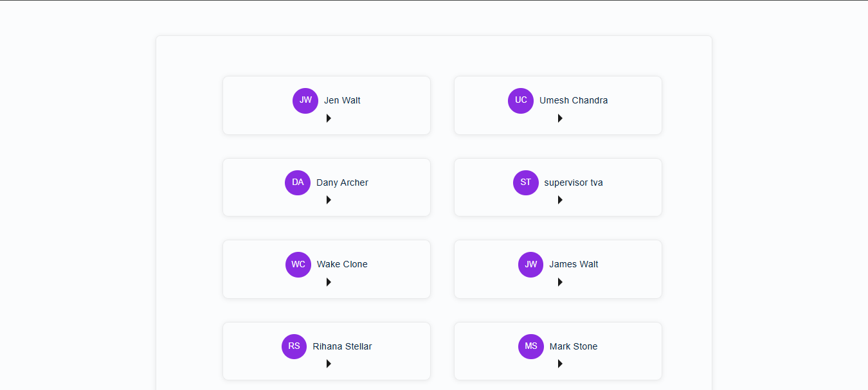Click the UC avatar for Umesh Chandra

point(521,100)
